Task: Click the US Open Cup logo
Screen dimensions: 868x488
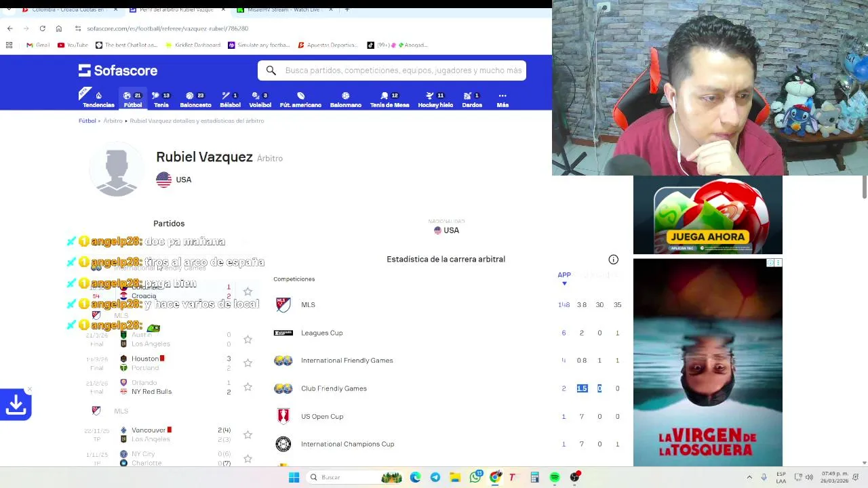Action: click(x=283, y=416)
